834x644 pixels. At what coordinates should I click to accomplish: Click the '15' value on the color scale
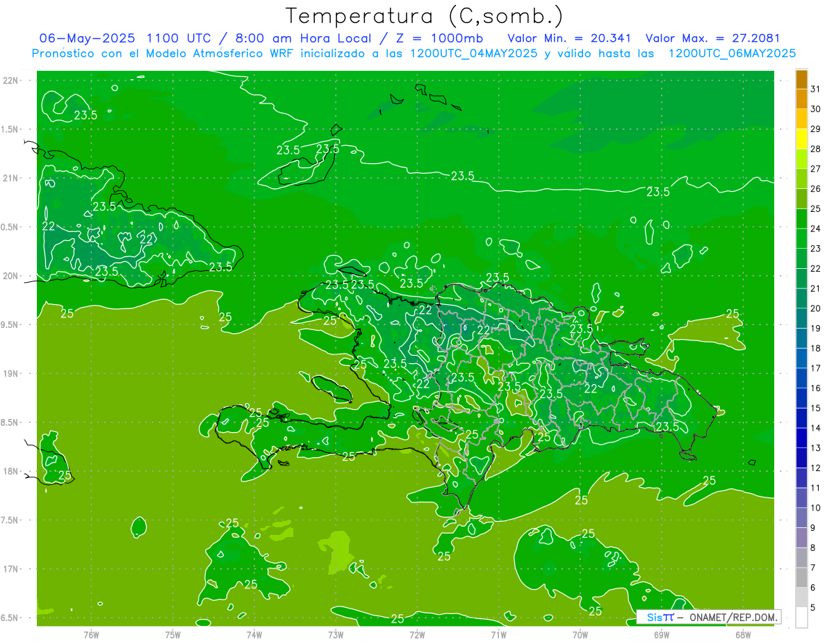click(816, 408)
